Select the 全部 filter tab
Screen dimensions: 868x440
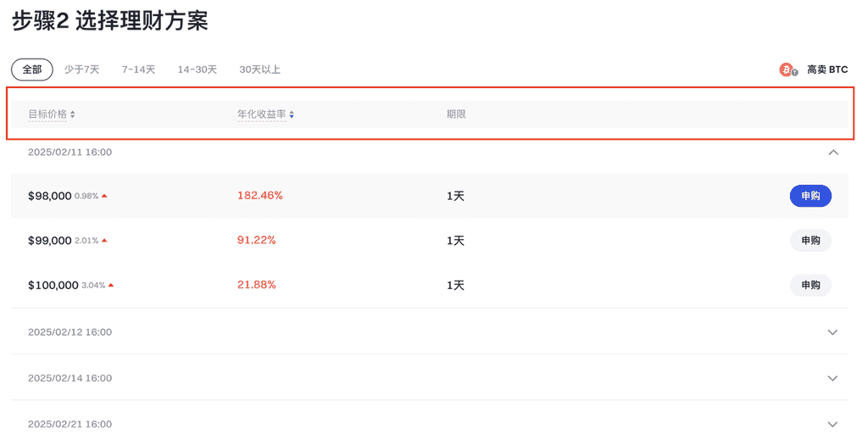(32, 70)
